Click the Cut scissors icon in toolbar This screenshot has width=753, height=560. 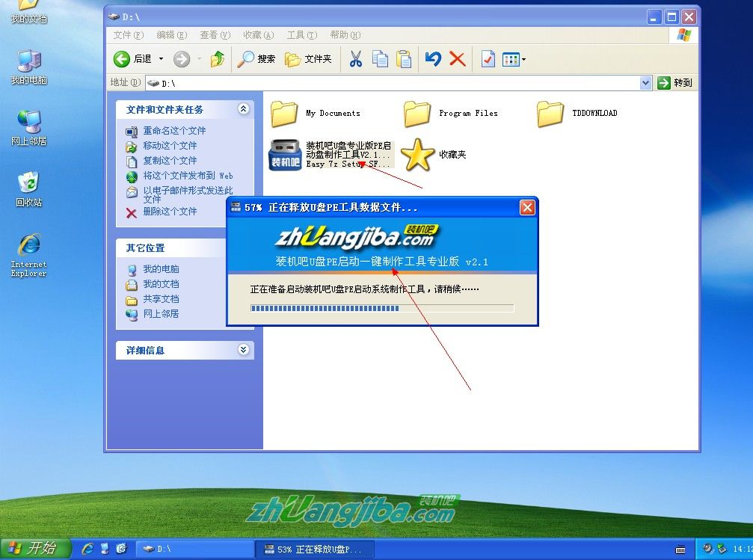pyautogui.click(x=356, y=59)
